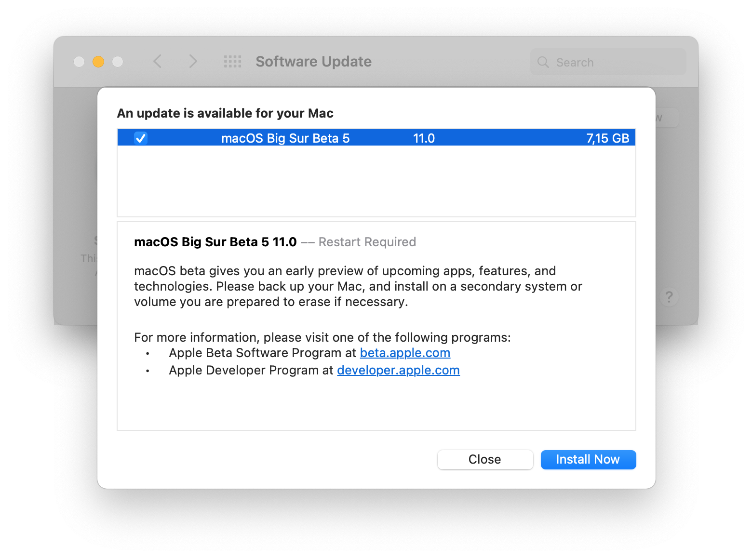Open the beta.apple.com link
This screenshot has width=752, height=560.
click(x=405, y=353)
